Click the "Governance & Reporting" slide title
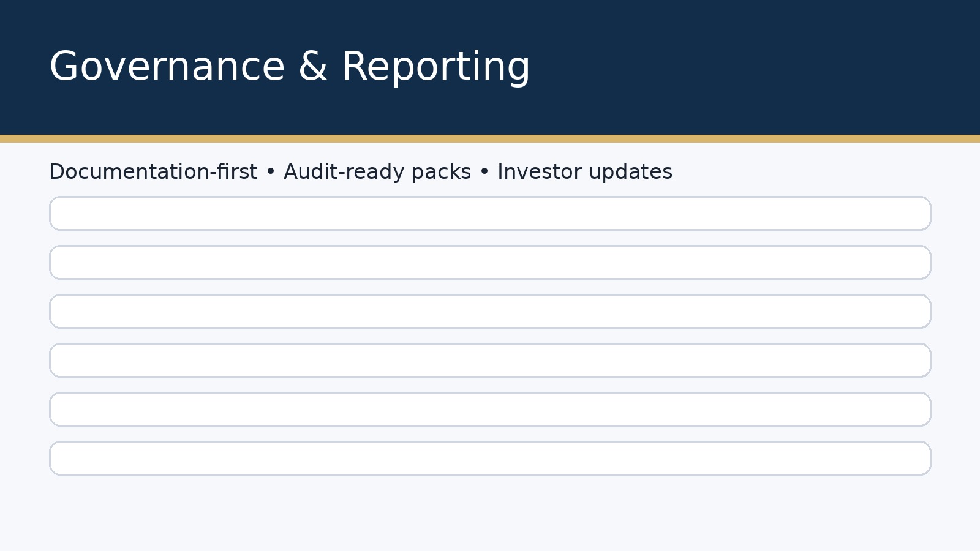Viewport: 980px width, 551px height. tap(289, 67)
